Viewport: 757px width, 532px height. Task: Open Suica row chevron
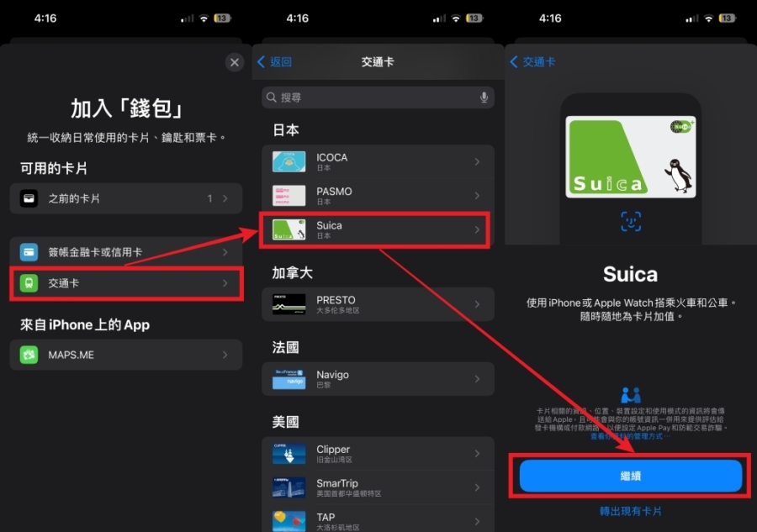coord(477,229)
